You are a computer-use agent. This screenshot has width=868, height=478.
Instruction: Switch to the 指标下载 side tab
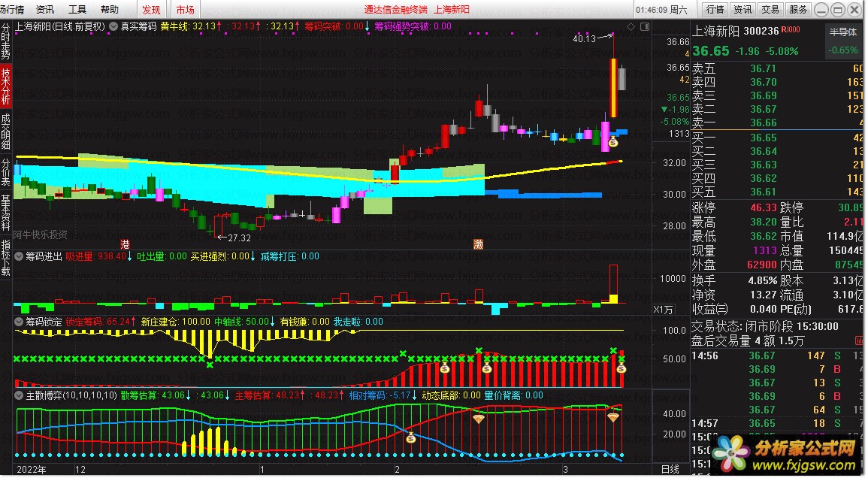[5, 258]
